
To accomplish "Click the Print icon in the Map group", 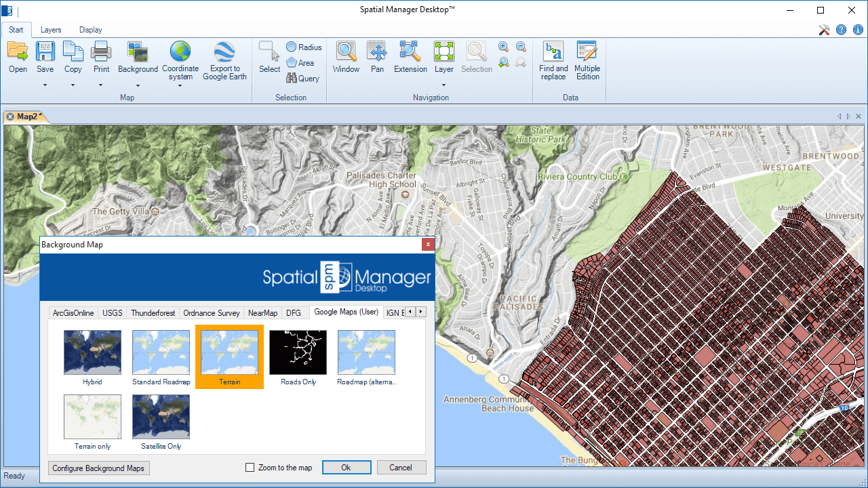I will [x=101, y=52].
